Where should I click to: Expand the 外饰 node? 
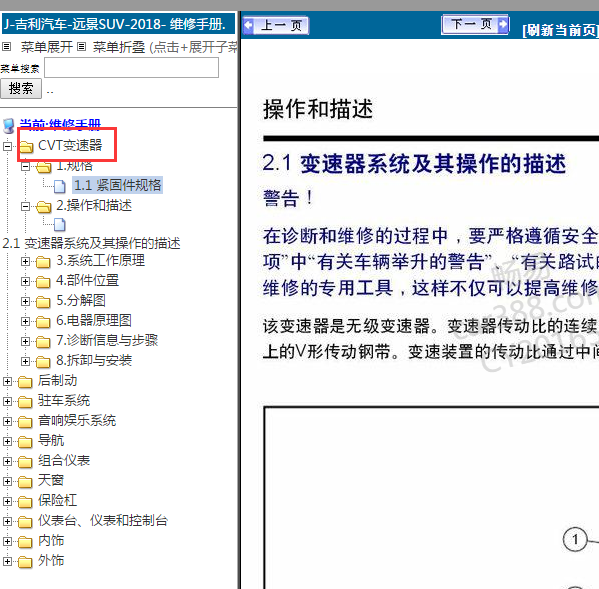7,561
